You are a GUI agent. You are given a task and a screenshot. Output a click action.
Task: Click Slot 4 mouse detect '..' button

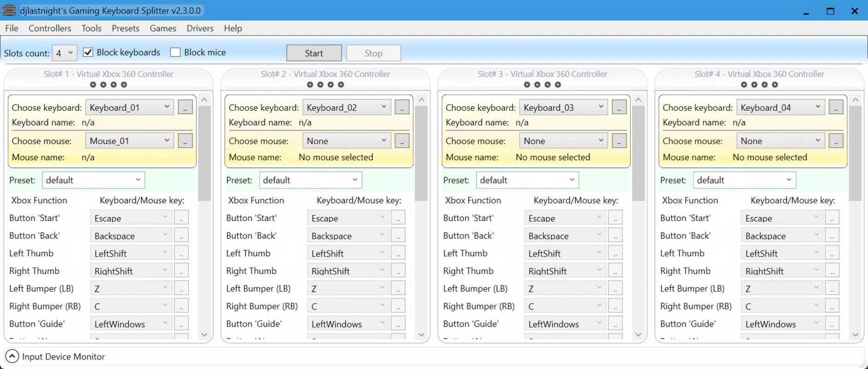tap(836, 141)
